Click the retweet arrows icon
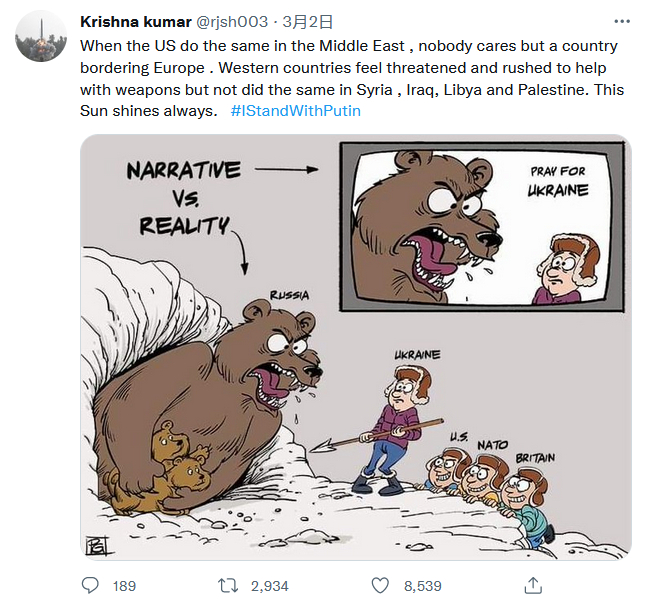 [229, 585]
